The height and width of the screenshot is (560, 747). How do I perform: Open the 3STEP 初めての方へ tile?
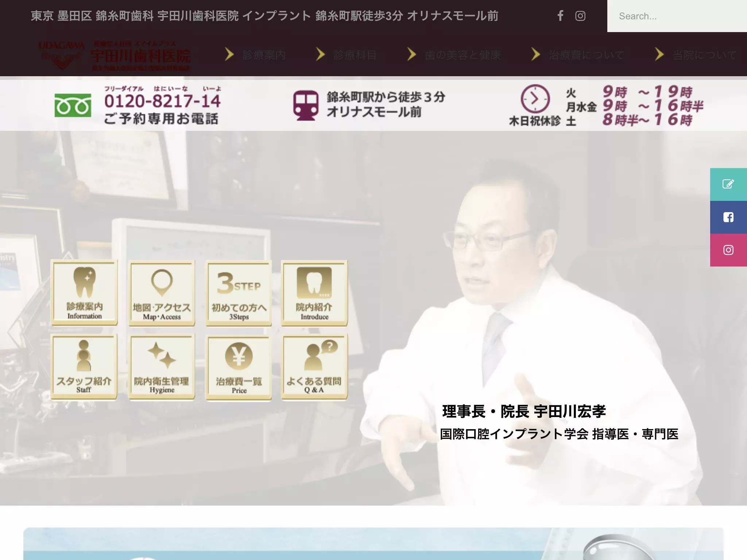[239, 293]
